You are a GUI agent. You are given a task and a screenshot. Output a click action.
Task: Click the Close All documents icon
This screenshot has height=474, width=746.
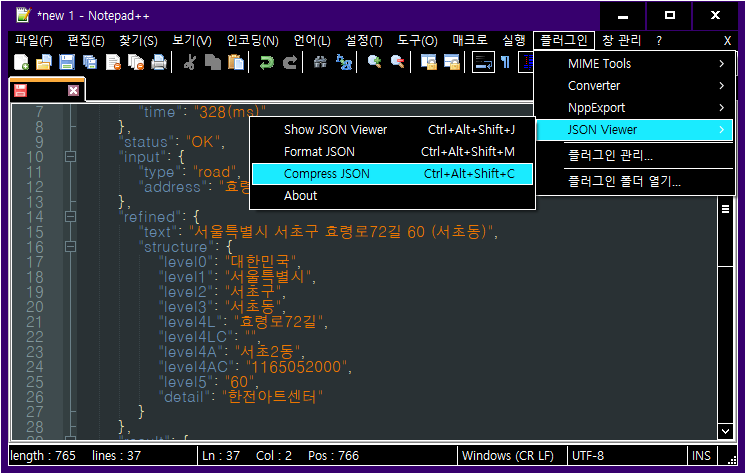coord(136,62)
